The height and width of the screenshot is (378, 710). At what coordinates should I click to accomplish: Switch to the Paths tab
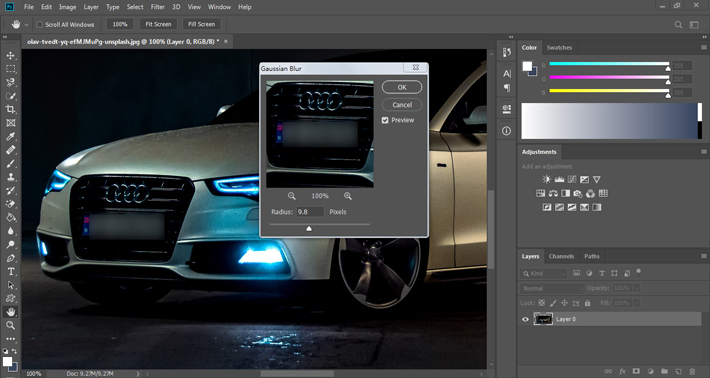[x=591, y=256]
